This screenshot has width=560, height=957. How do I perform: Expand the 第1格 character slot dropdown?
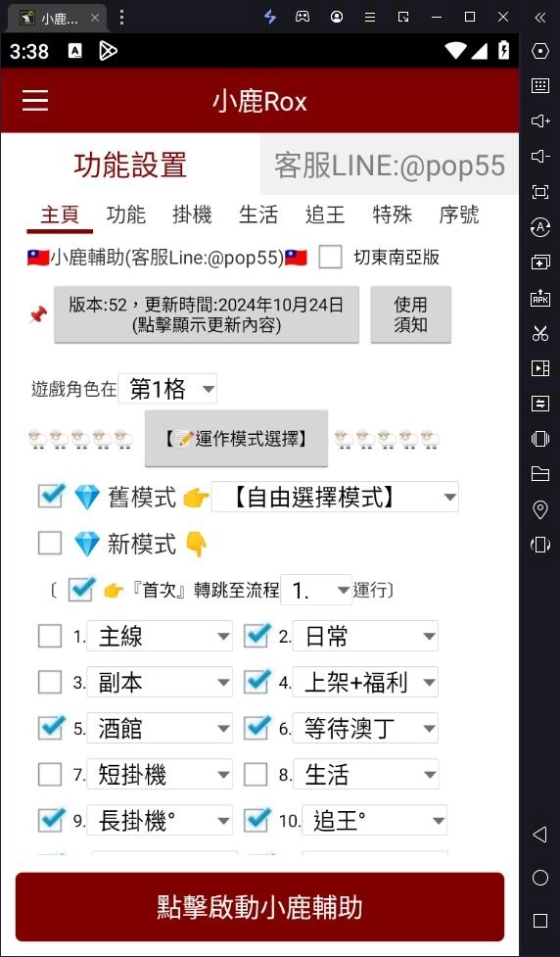click(x=167, y=389)
